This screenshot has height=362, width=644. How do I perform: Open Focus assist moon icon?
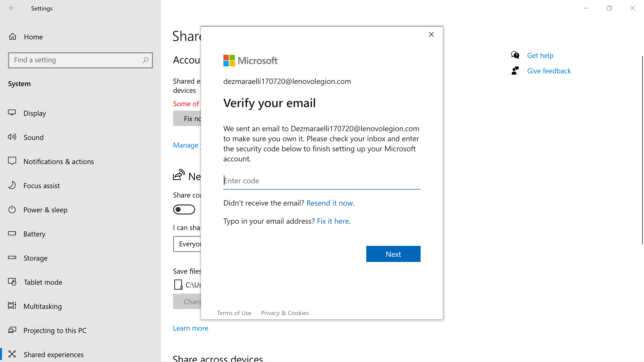click(x=12, y=185)
